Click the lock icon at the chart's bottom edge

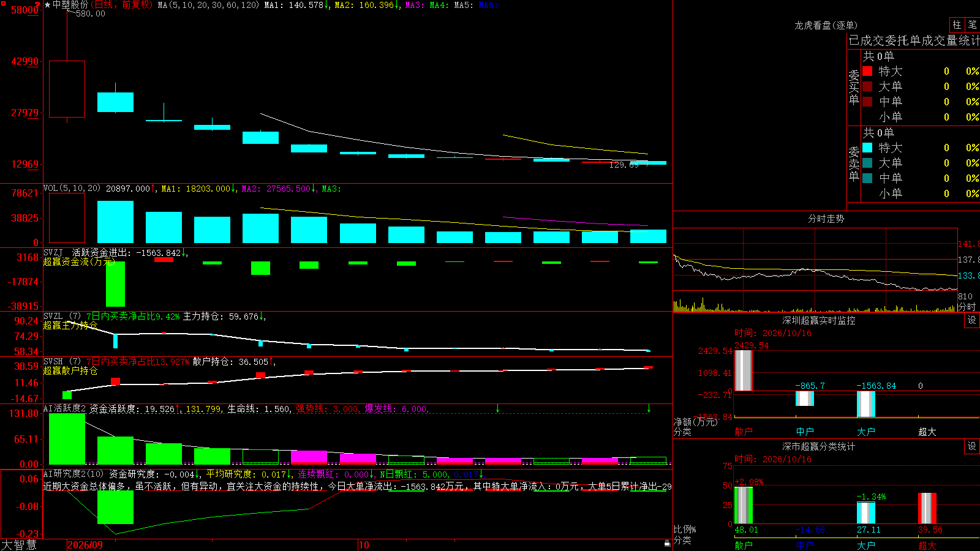click(x=667, y=543)
